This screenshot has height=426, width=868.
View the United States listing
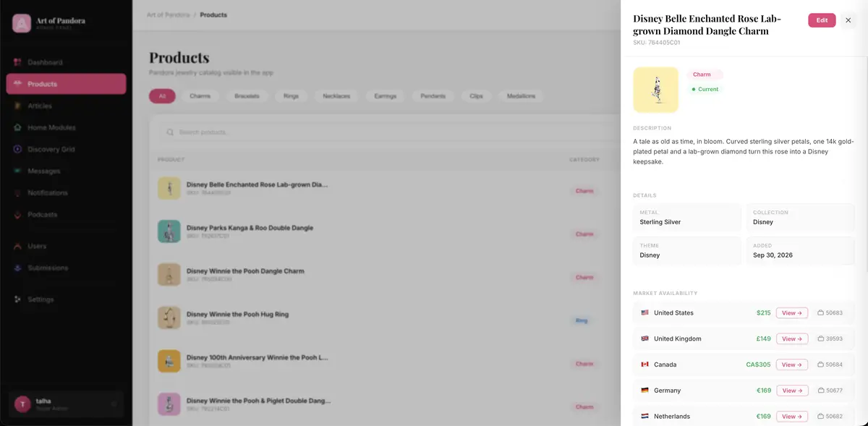click(792, 313)
